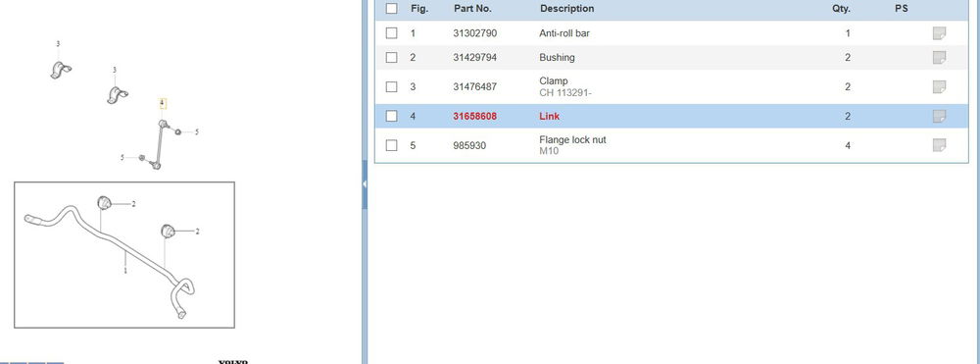The image size is (980, 364).
Task: Click highlighted callout 4 in diagram
Action: point(162,103)
